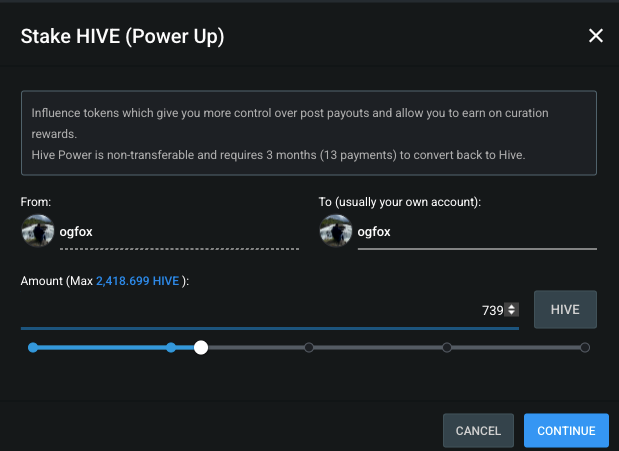Click the From account avatar
The width and height of the screenshot is (619, 451).
[x=38, y=231]
